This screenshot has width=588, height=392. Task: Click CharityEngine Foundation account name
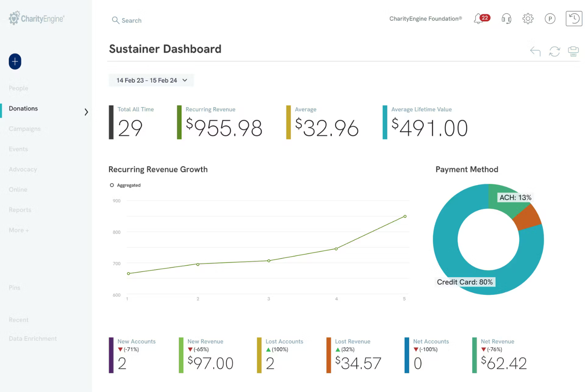[426, 19]
